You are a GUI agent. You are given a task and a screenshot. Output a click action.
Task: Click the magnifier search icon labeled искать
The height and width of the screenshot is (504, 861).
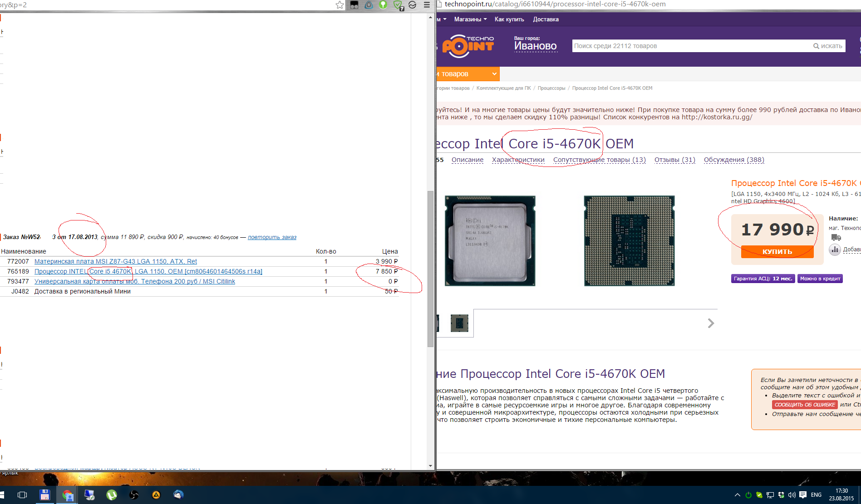828,46
